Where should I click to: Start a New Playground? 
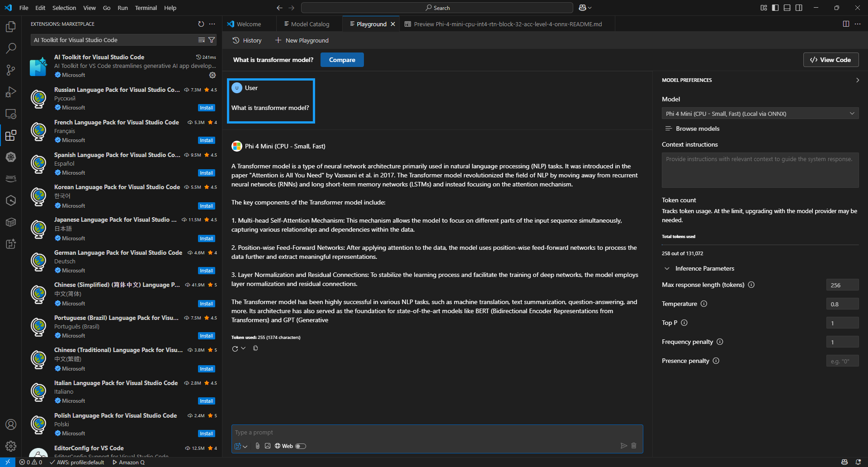[302, 40]
